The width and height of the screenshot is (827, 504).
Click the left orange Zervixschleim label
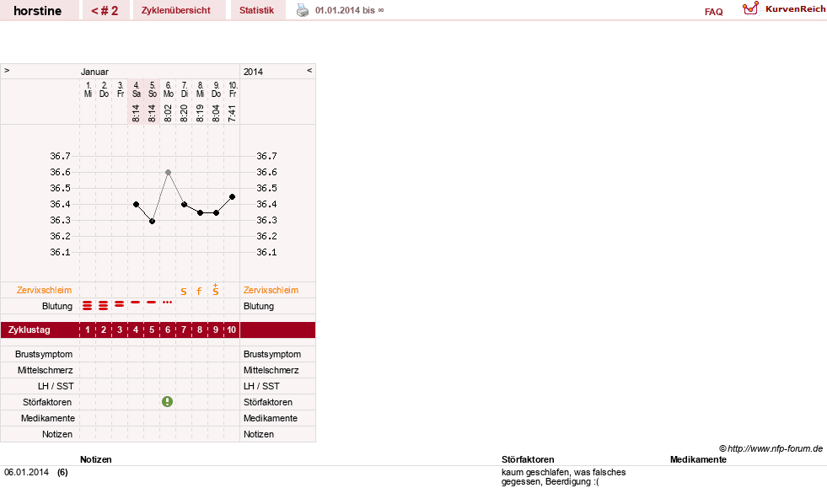[x=44, y=290]
